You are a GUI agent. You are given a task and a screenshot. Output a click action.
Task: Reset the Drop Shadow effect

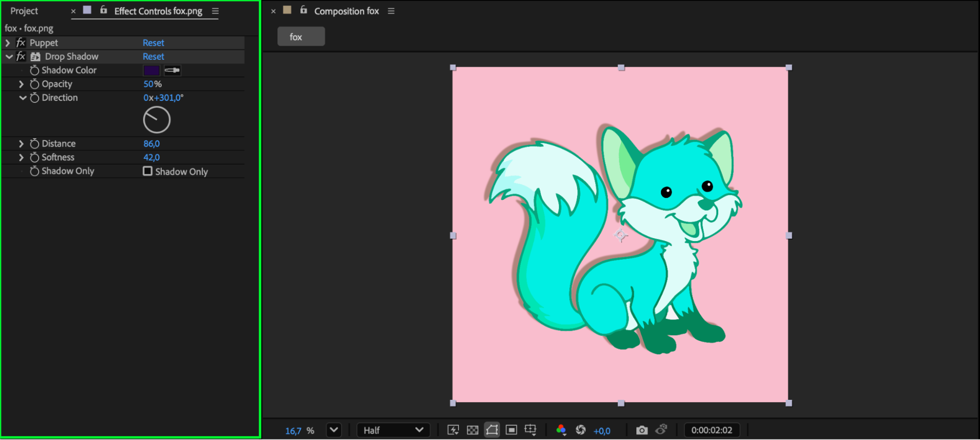[153, 57]
